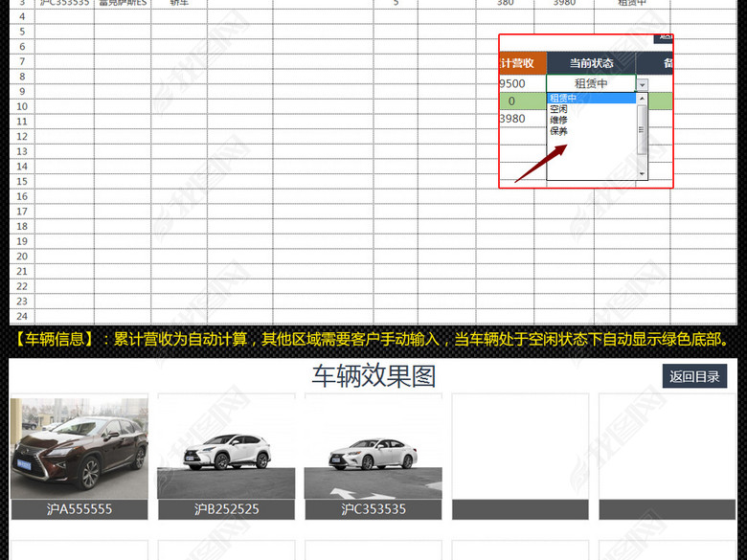Screen dimensions: 747x560
Task: Select row header 10
Action: tap(22, 106)
